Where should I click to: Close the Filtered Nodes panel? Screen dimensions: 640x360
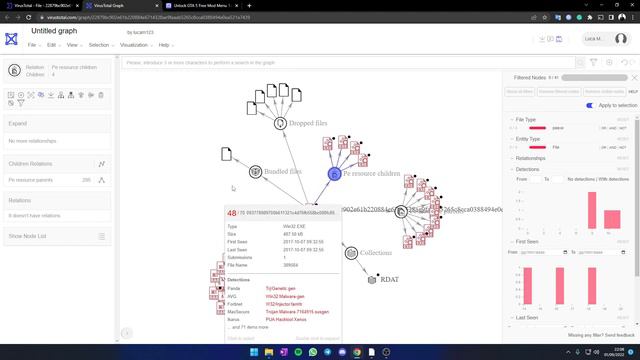[634, 78]
